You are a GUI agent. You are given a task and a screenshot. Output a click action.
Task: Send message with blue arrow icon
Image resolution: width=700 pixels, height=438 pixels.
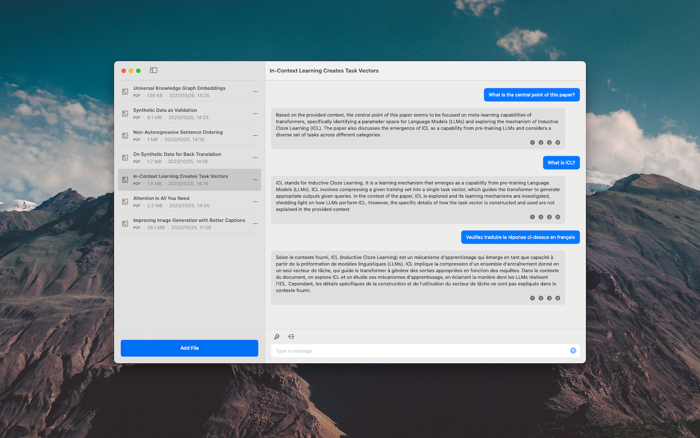573,350
